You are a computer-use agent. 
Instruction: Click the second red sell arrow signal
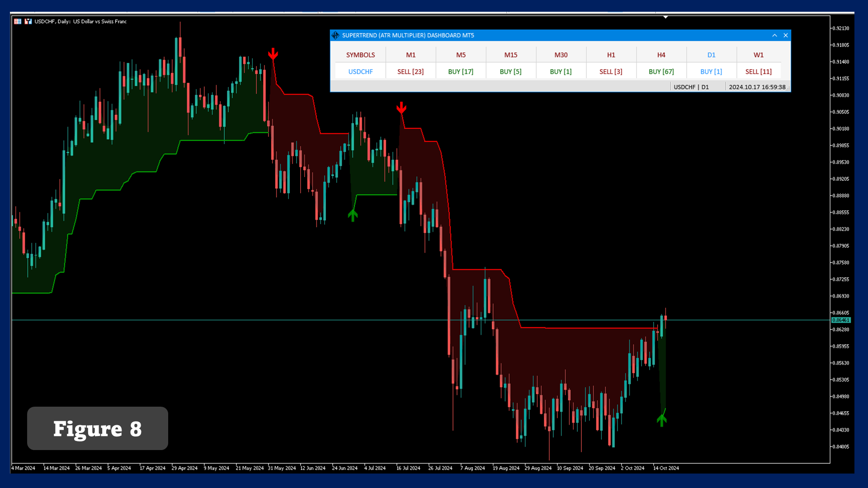point(401,108)
